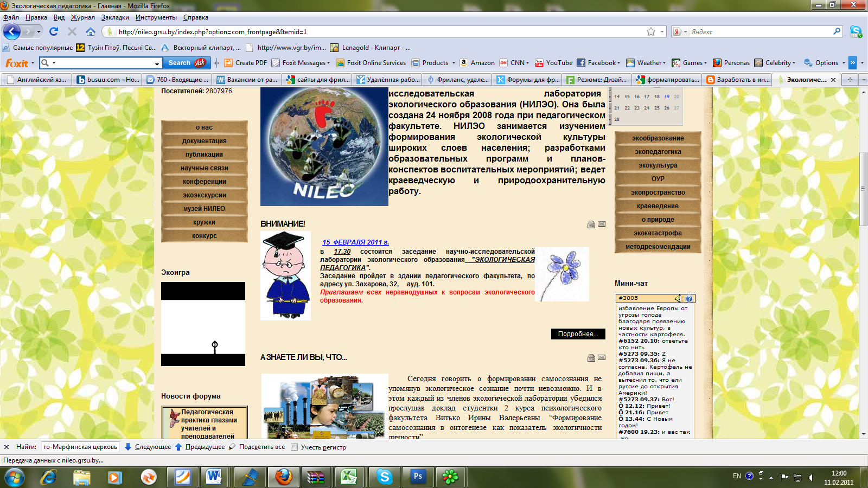
Task: Open Foxit Online Services
Action: 371,63
